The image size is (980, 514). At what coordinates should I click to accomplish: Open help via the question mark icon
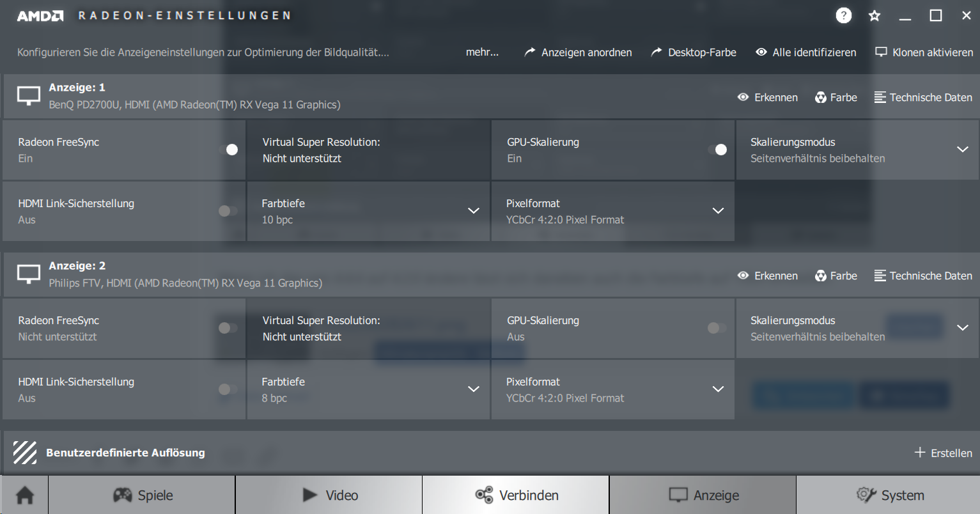844,16
